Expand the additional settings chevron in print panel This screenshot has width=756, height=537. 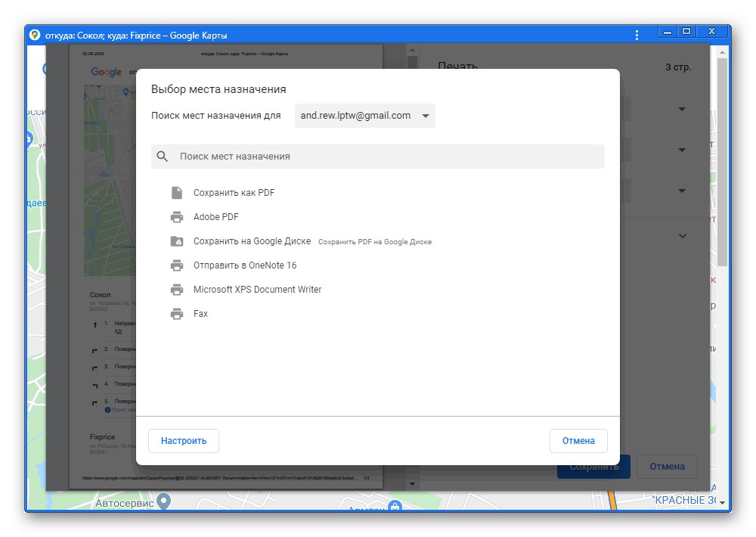click(x=683, y=237)
